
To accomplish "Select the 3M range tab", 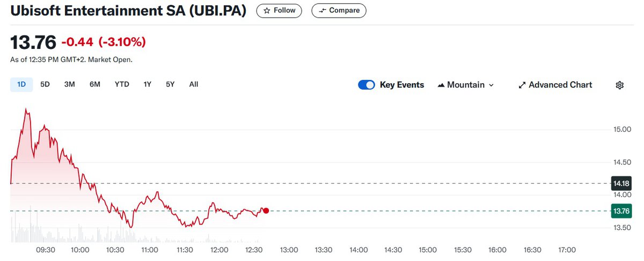I will [69, 84].
